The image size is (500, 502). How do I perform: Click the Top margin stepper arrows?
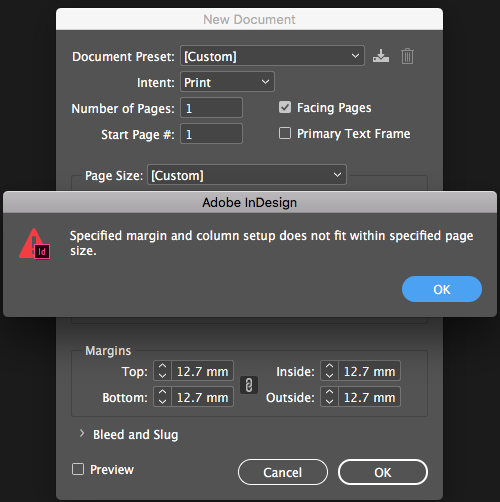tap(162, 371)
